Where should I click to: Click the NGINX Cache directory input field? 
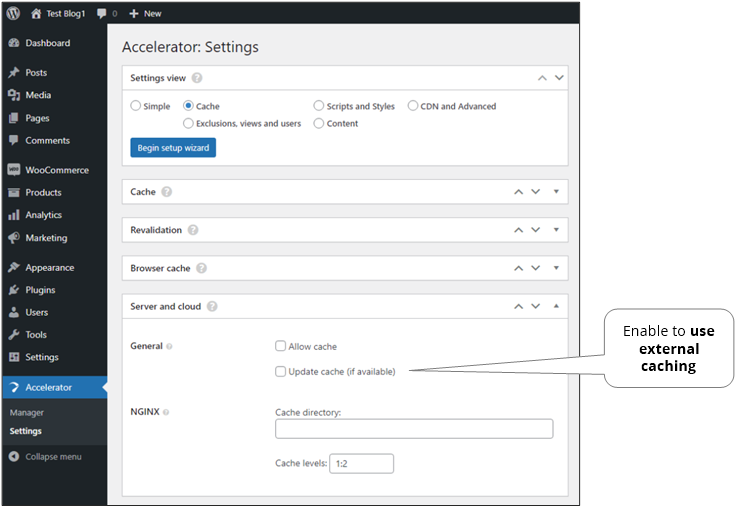click(413, 429)
